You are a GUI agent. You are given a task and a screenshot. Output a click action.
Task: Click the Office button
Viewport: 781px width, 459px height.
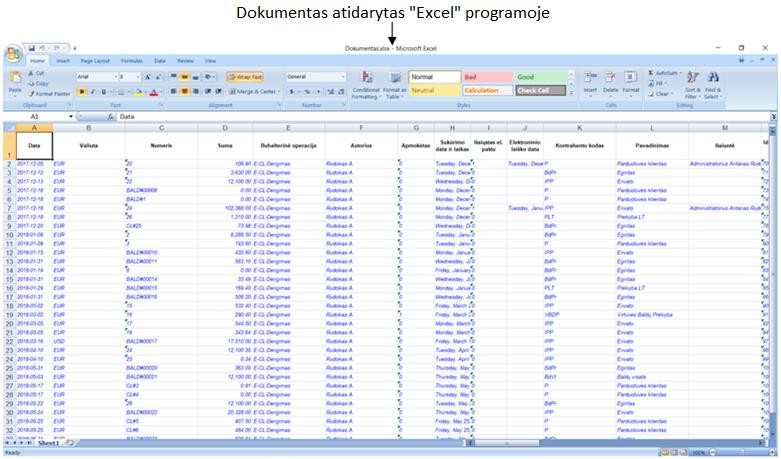13,52
